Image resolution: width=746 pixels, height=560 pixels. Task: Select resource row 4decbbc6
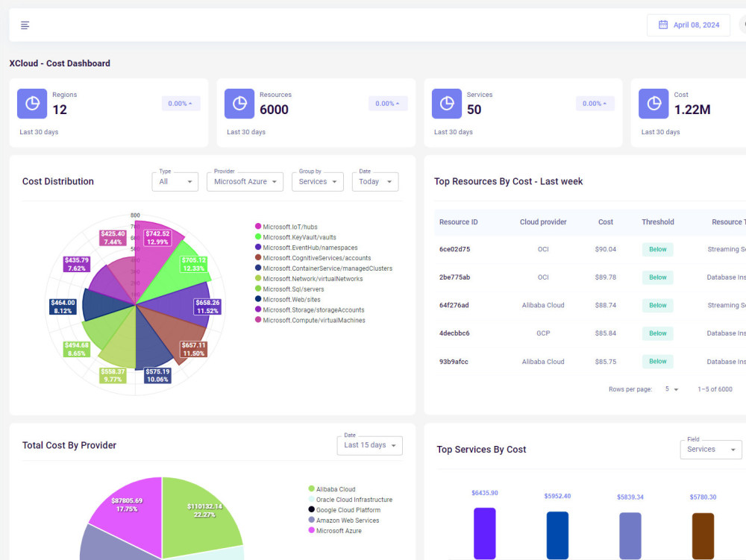tap(590, 334)
